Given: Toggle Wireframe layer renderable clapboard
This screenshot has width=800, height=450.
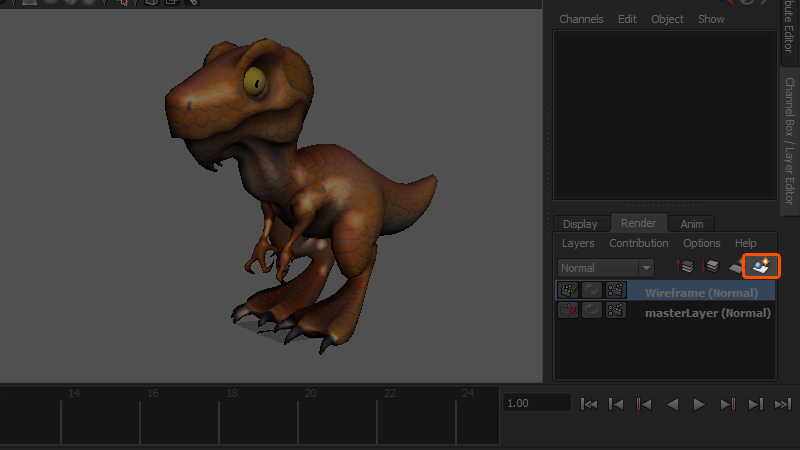Looking at the screenshot, I should 569,292.
